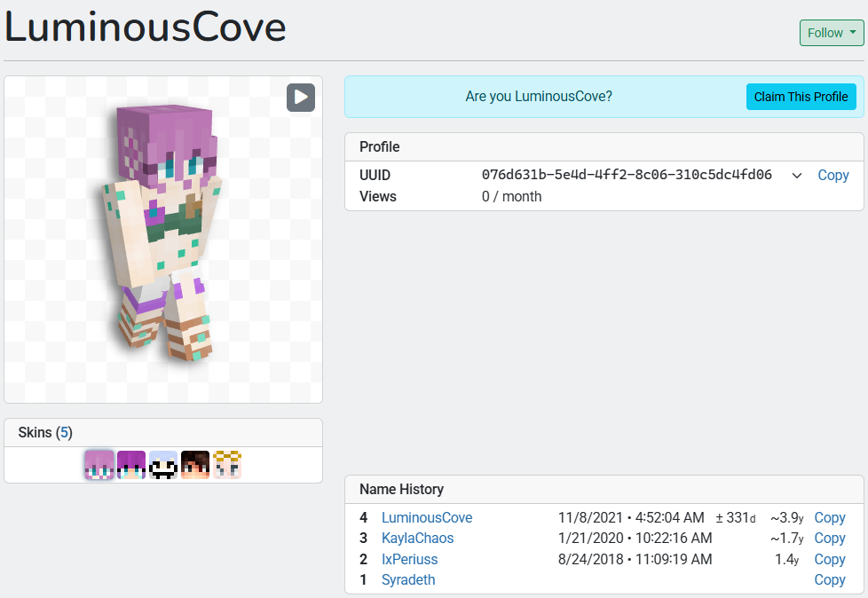Click the 3D skin model preview
868x598 pixels.
click(x=163, y=232)
